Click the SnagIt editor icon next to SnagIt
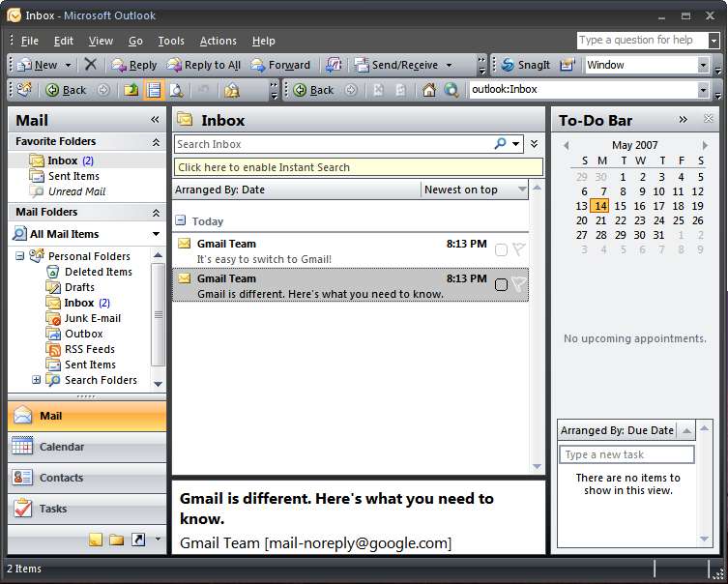This screenshot has height=584, width=728. (x=567, y=65)
